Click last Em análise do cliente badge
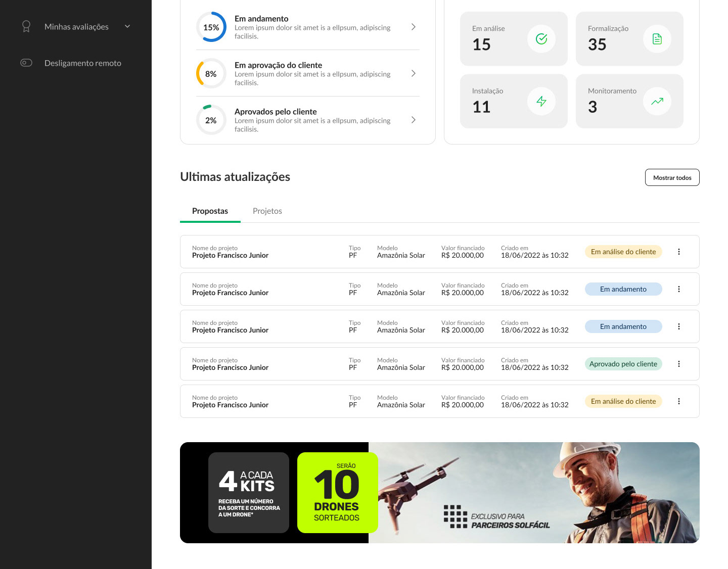This screenshot has height=569, width=728. (x=623, y=401)
